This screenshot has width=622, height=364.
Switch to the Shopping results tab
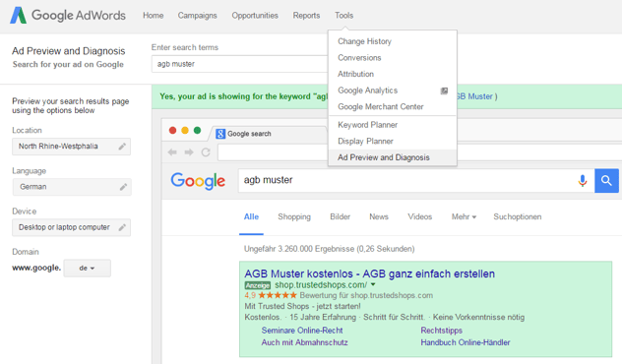click(294, 216)
